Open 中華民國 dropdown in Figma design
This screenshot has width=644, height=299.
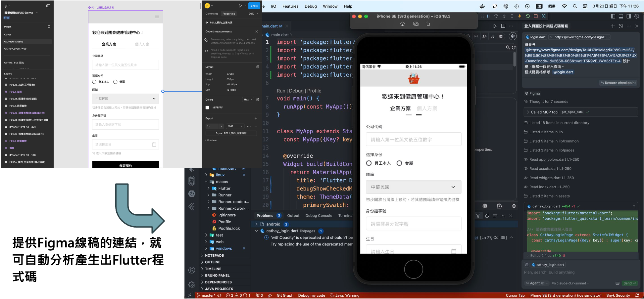[125, 99]
